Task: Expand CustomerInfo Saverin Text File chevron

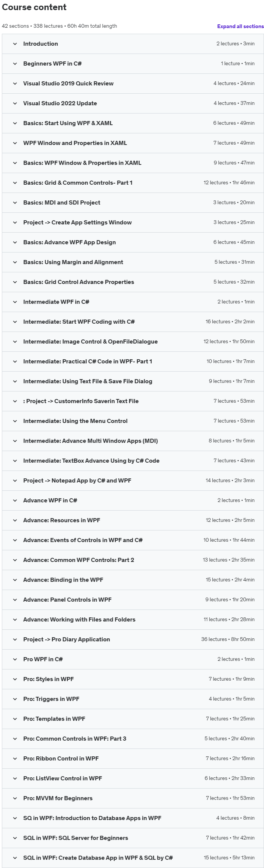Action: click(x=15, y=401)
